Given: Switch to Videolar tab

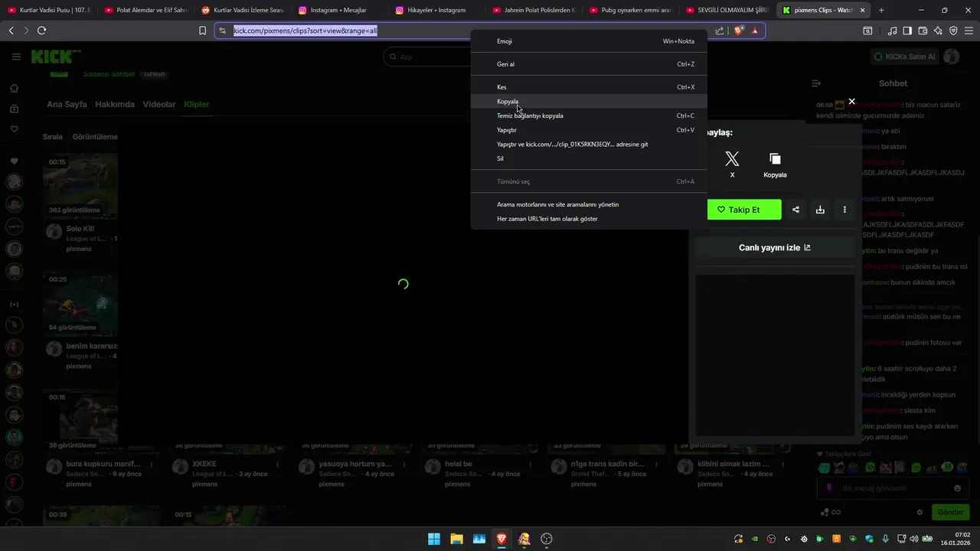Looking at the screenshot, I should (x=159, y=104).
